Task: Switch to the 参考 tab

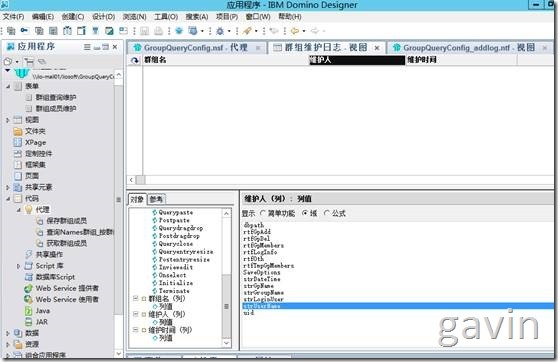Action: point(156,199)
